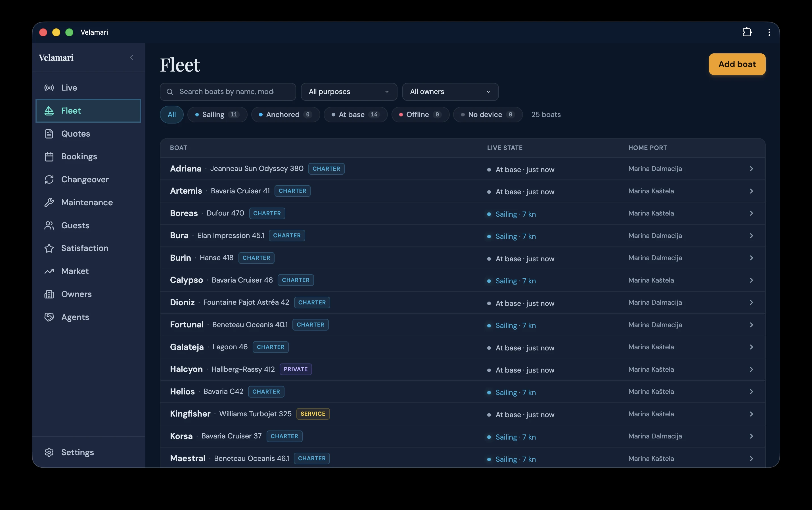The height and width of the screenshot is (510, 812).
Task: Click the Bookings calendar icon
Action: tap(49, 156)
